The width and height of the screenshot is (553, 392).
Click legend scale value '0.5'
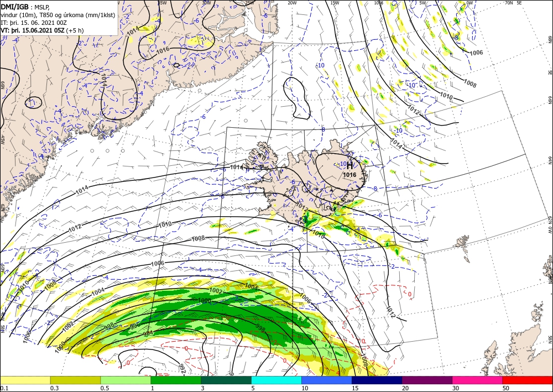pos(105,388)
